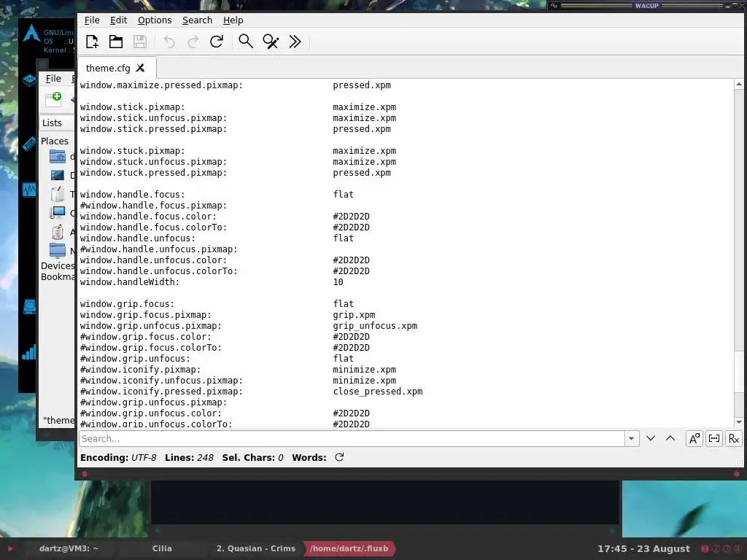Click the CPU chip icon in the system monitor
Screen dimensions: 747x560
click(29, 80)
